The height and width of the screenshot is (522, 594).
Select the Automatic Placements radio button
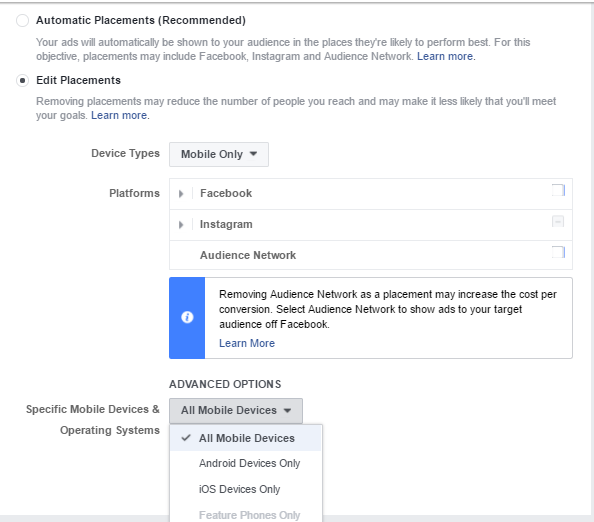point(22,20)
